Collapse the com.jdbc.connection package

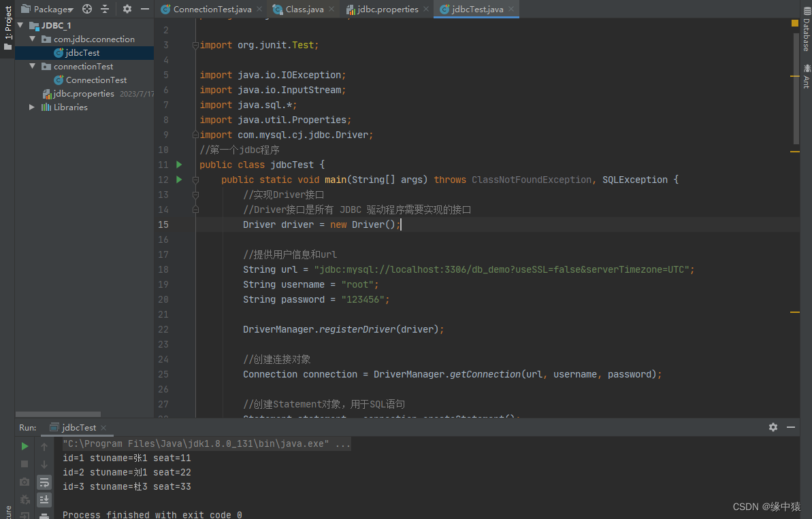tap(32, 39)
